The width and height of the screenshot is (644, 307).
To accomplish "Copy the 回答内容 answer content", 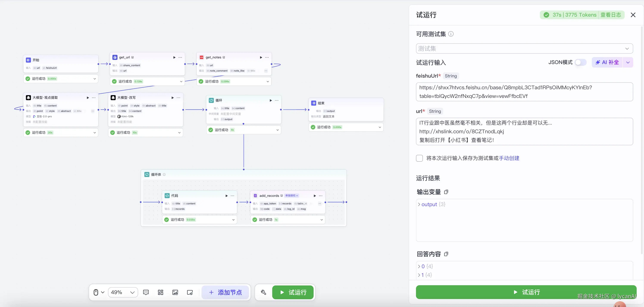I will 446,254.
